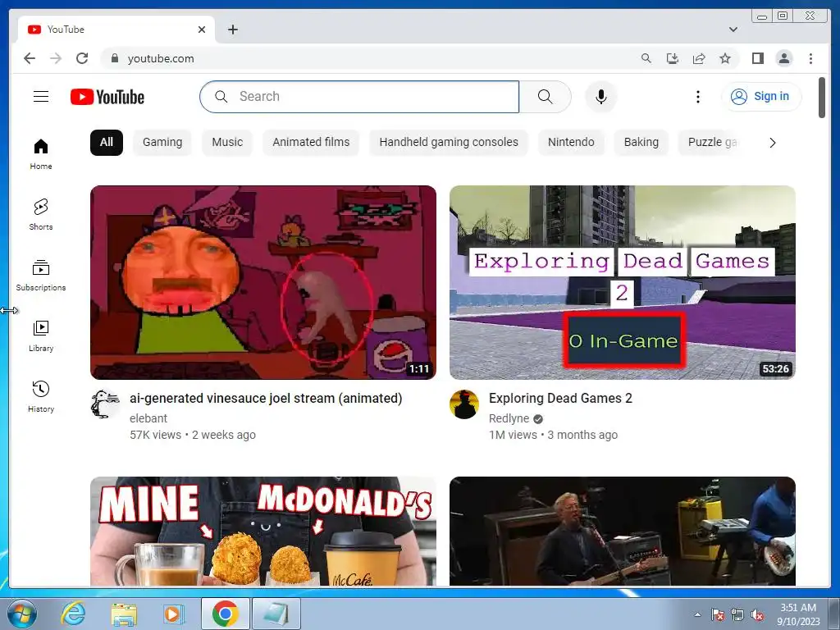Open Windows Media Player on taskbar
Screen dimensions: 840x630
pyautogui.click(x=174, y=614)
